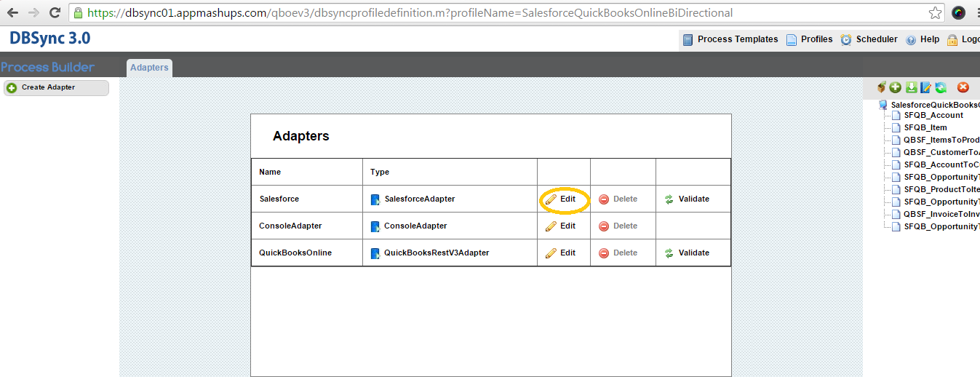
Task: Switch to the Adapters tab
Action: coord(149,68)
